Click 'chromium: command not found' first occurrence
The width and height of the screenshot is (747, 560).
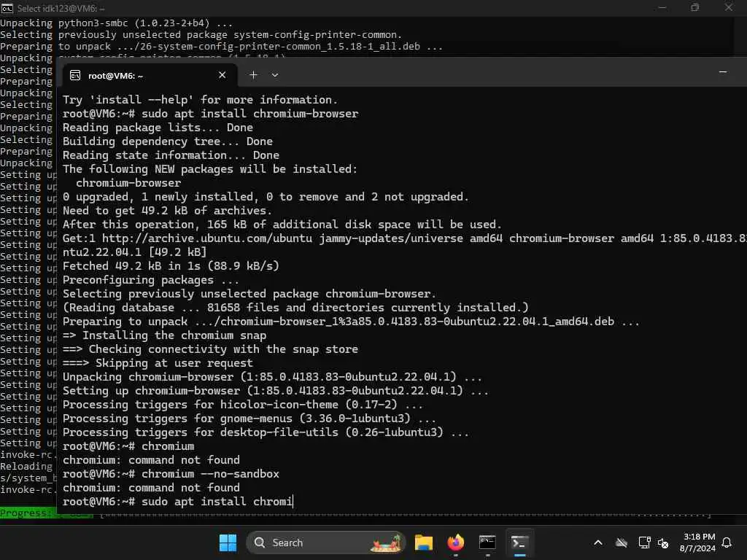(x=151, y=460)
